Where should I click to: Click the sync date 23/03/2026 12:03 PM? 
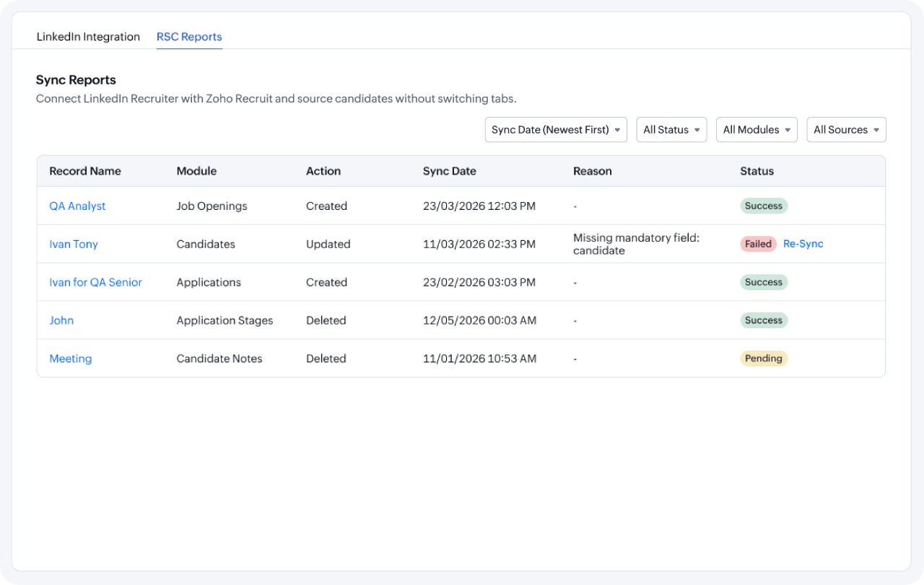click(479, 206)
